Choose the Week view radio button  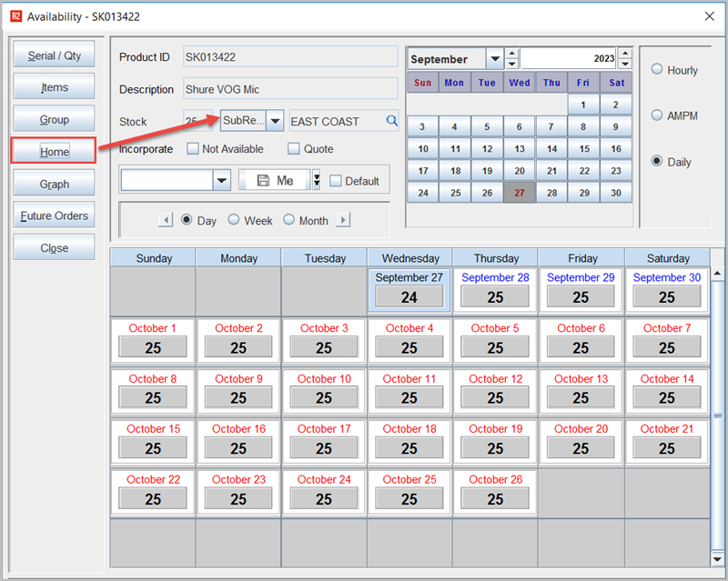(234, 220)
